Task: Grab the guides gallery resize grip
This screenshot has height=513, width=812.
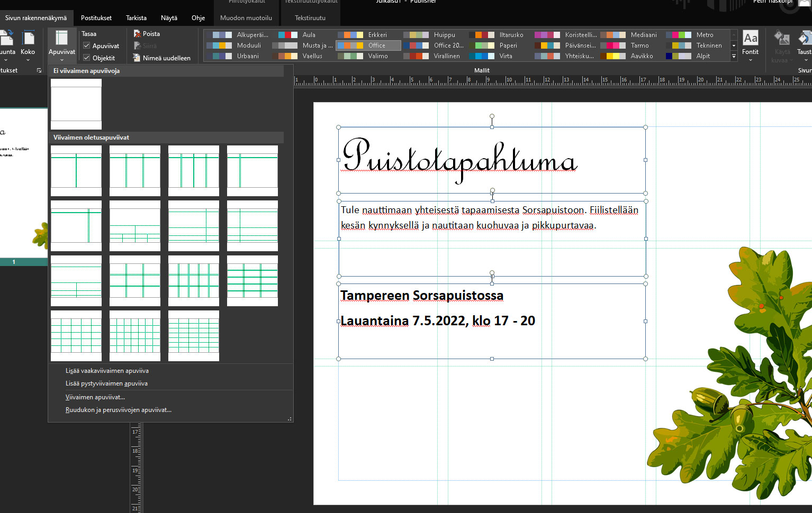Action: (x=290, y=418)
